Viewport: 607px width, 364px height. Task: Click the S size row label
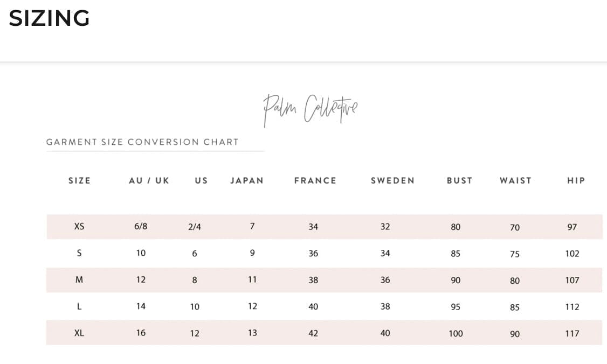[79, 253]
